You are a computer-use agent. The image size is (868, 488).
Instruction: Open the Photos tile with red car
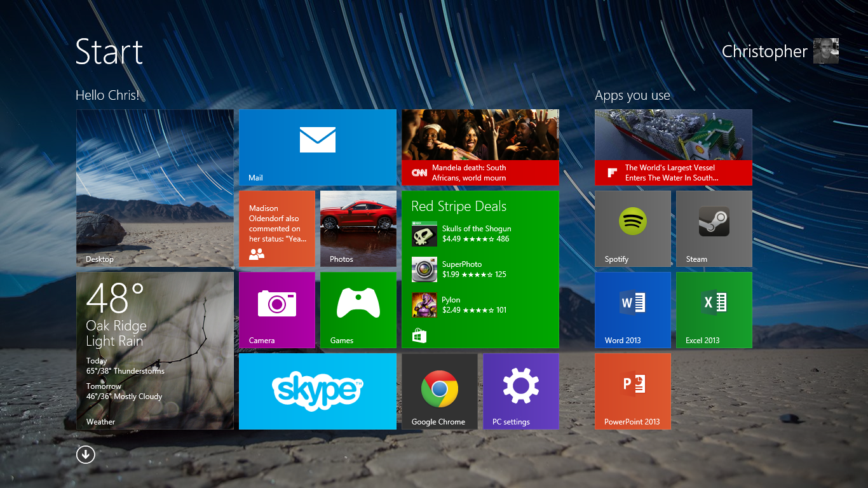coord(358,229)
